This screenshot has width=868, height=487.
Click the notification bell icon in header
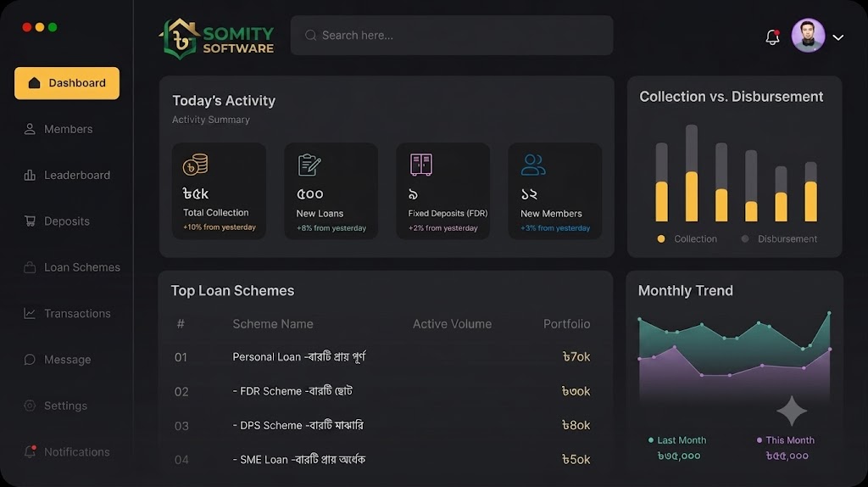click(773, 36)
